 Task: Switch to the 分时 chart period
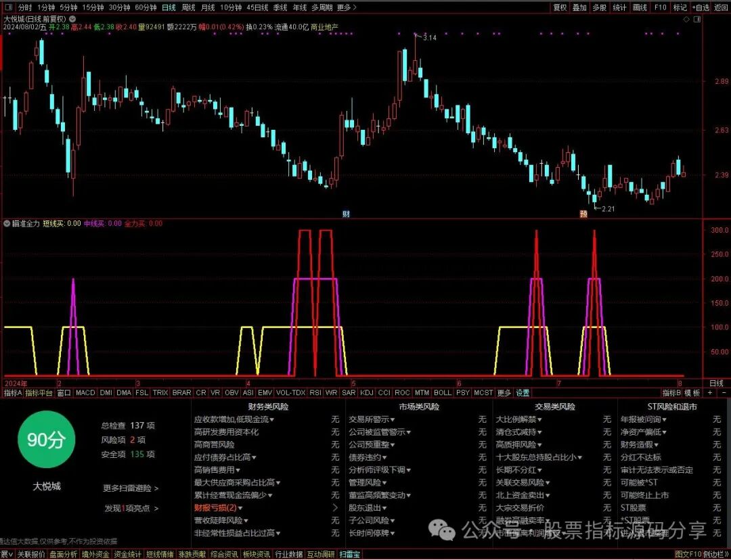25,7
